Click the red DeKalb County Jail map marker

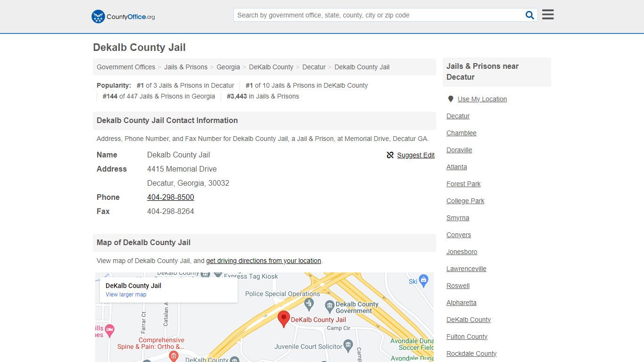click(x=283, y=319)
